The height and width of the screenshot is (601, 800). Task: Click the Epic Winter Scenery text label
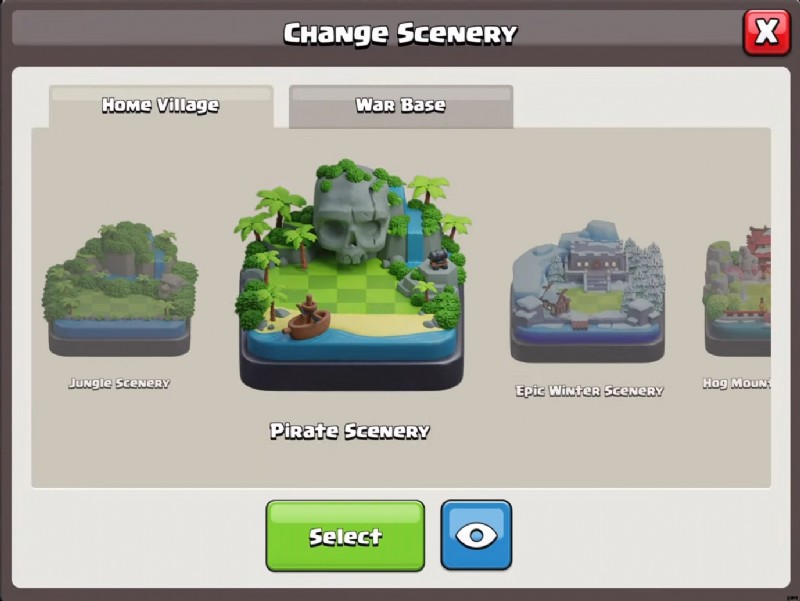(589, 391)
